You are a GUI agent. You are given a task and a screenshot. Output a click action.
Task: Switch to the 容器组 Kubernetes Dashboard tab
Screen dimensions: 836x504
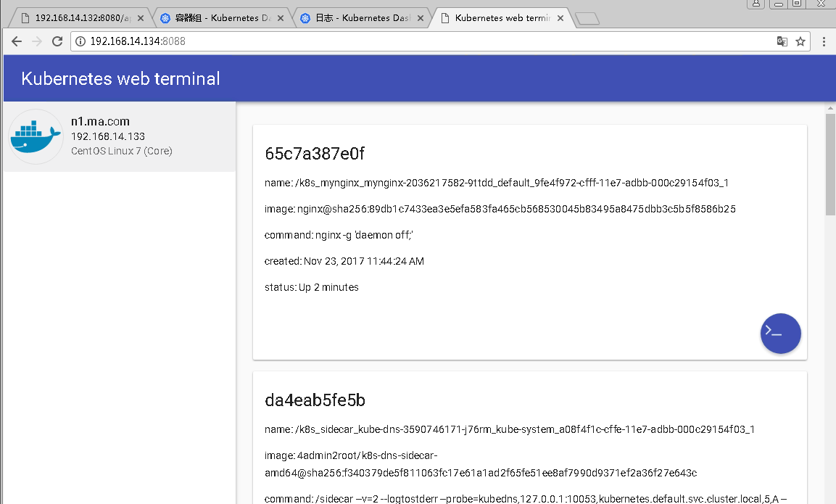(x=223, y=17)
